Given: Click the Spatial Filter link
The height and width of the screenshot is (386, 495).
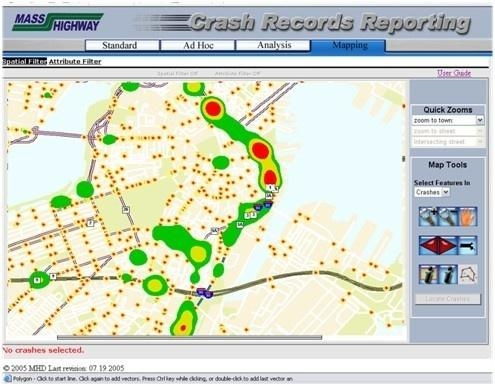Looking at the screenshot, I should [25, 62].
